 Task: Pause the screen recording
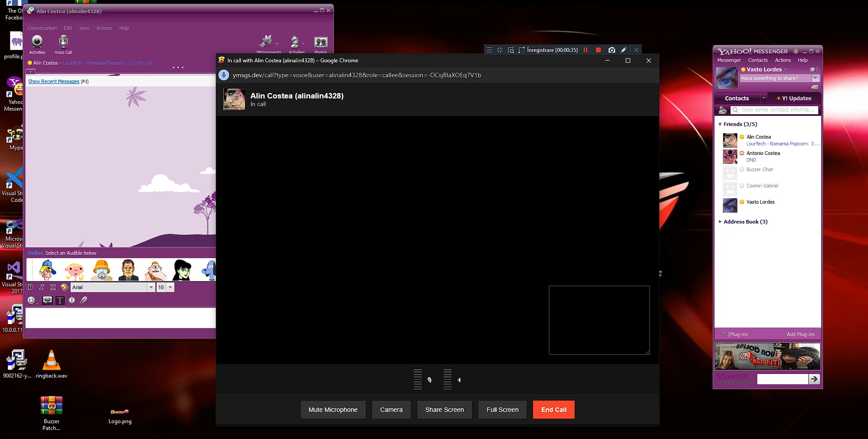(x=585, y=50)
